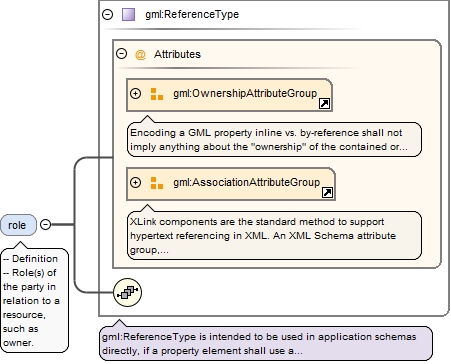This screenshot has height=364, width=451.
Task: Select gml:OwnershipAttributeGroup label
Action: coord(245,93)
